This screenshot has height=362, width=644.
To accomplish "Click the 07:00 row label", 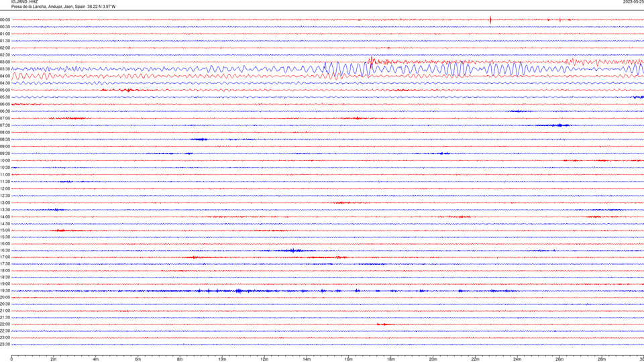I will (5, 118).
